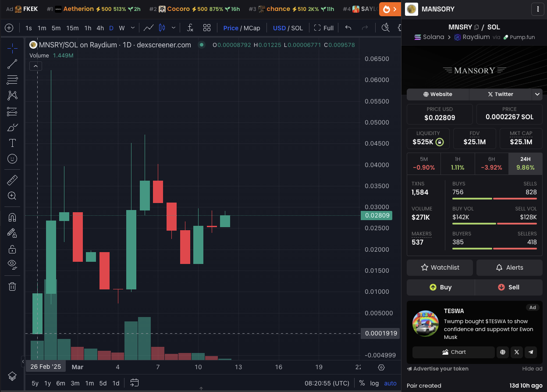Toggle magnet mode for drawings
Viewport: 547px width, 392px height.
point(12,217)
